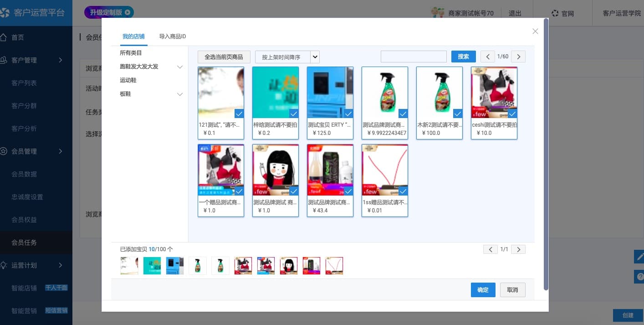Uncheck the 测试宝贝 ERTY product checkmark
This screenshot has height=325, width=644.
[348, 113]
